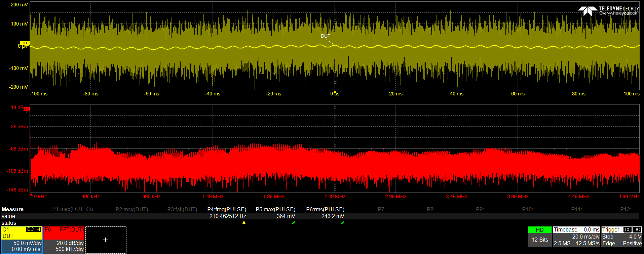The height and width of the screenshot is (254, 644).
Task: Click the empty P7 measurement slot
Action: point(386,209)
